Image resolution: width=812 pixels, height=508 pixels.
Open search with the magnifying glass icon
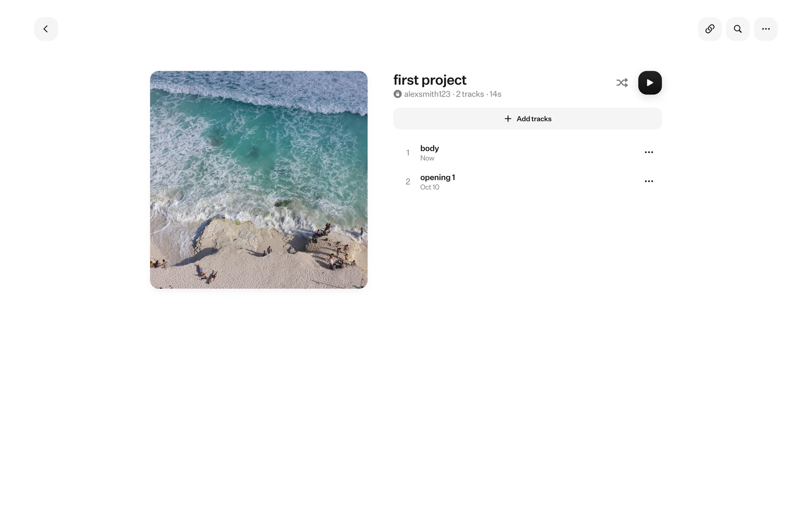point(738,29)
